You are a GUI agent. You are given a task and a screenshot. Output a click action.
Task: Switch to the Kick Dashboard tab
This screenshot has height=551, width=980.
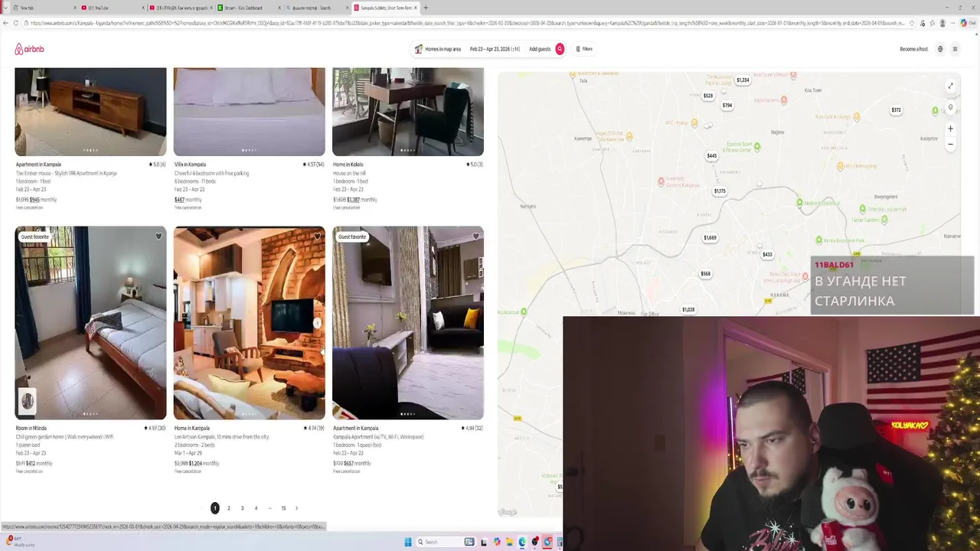[x=247, y=8]
